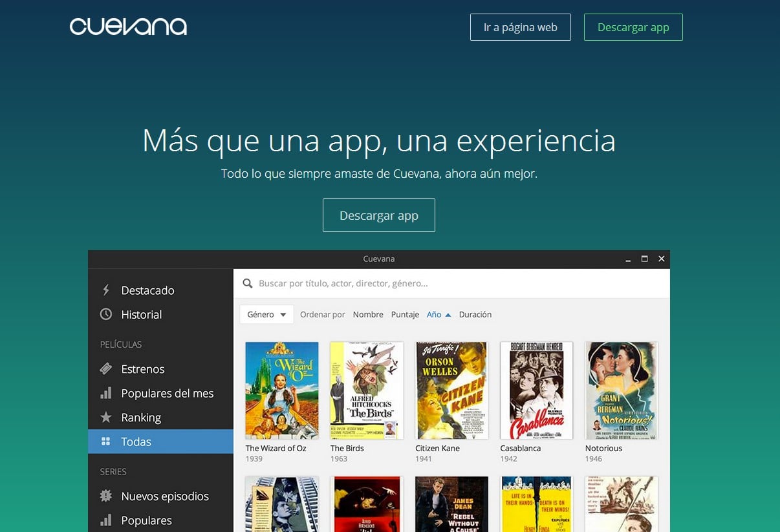The height and width of the screenshot is (532, 780).
Task: Sort movies by Año
Action: point(434,314)
